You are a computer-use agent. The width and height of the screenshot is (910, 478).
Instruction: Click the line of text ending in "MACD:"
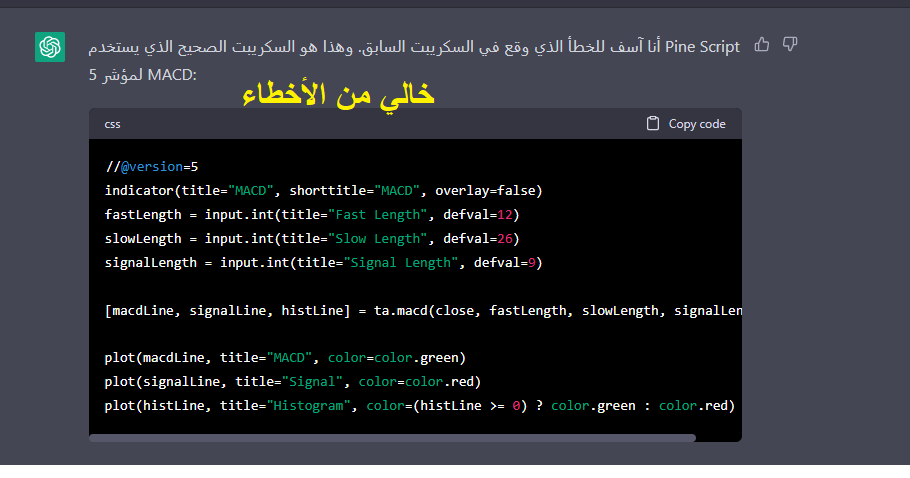click(x=143, y=75)
